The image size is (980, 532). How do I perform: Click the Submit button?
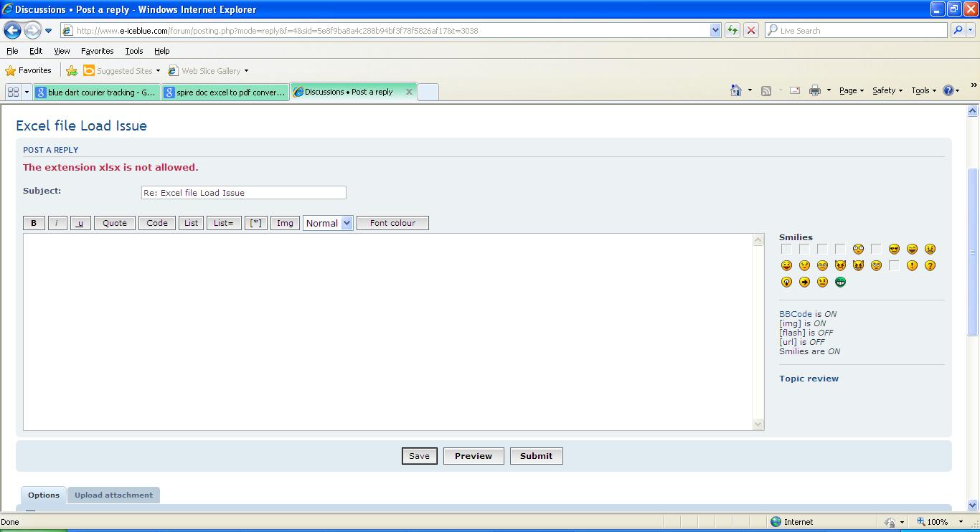tap(536, 456)
